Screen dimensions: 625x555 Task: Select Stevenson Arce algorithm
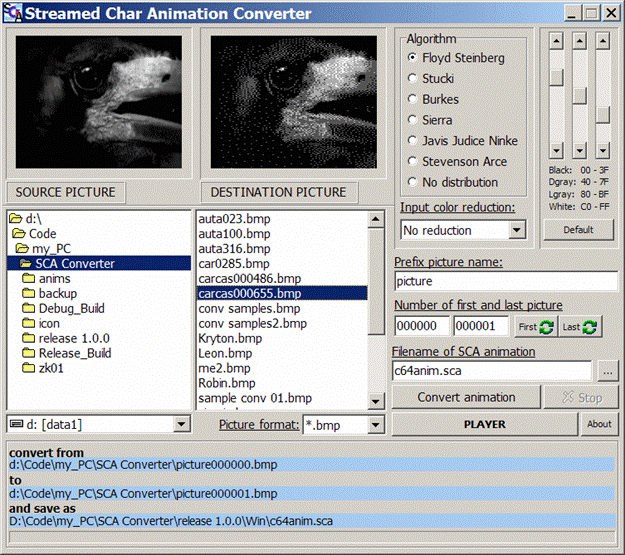(x=458, y=161)
